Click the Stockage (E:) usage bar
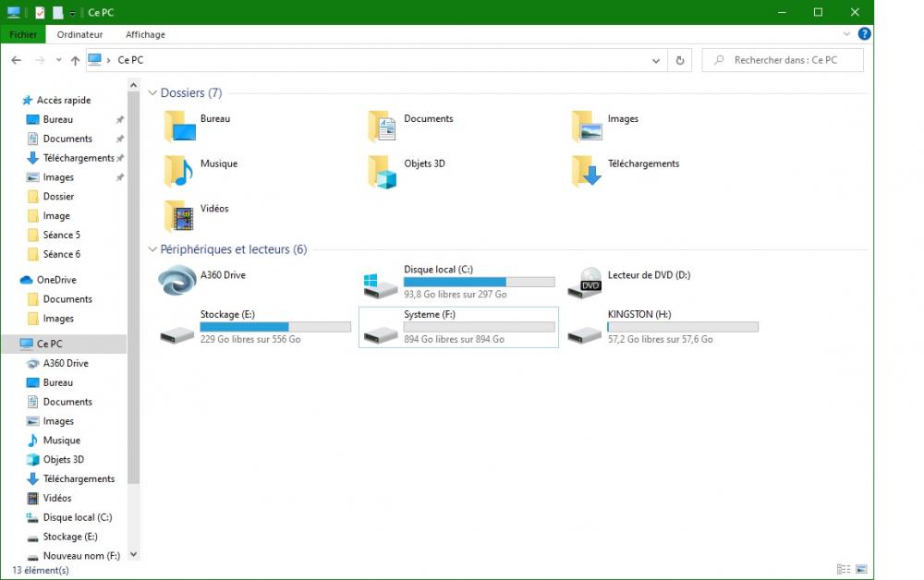The image size is (924, 580). pyautogui.click(x=275, y=327)
